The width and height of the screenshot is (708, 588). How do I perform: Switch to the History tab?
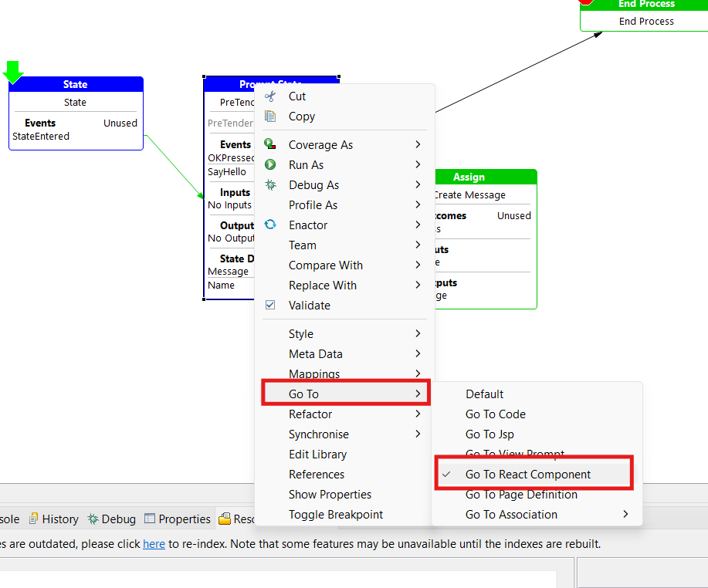pos(54,519)
